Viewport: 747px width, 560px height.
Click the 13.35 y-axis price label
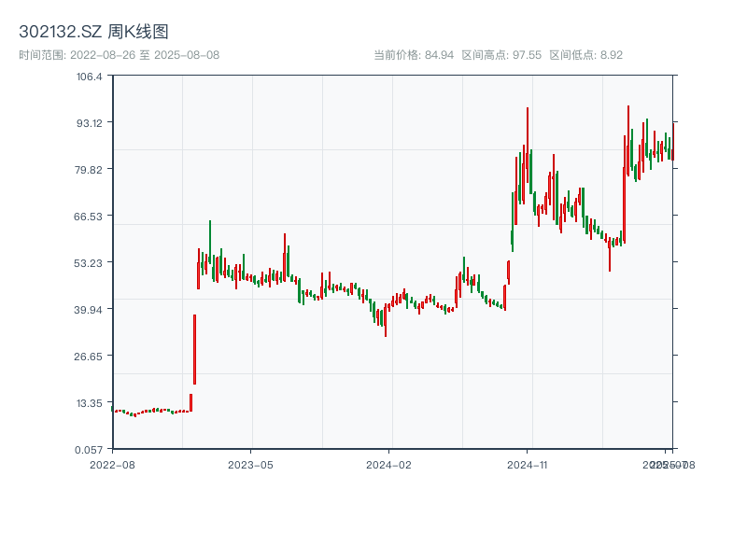point(89,403)
